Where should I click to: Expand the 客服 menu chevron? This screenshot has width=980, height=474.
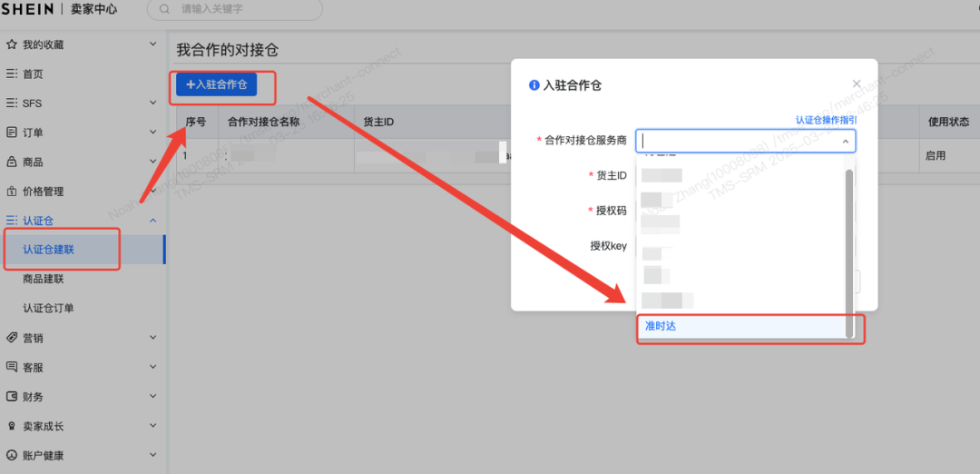[153, 367]
